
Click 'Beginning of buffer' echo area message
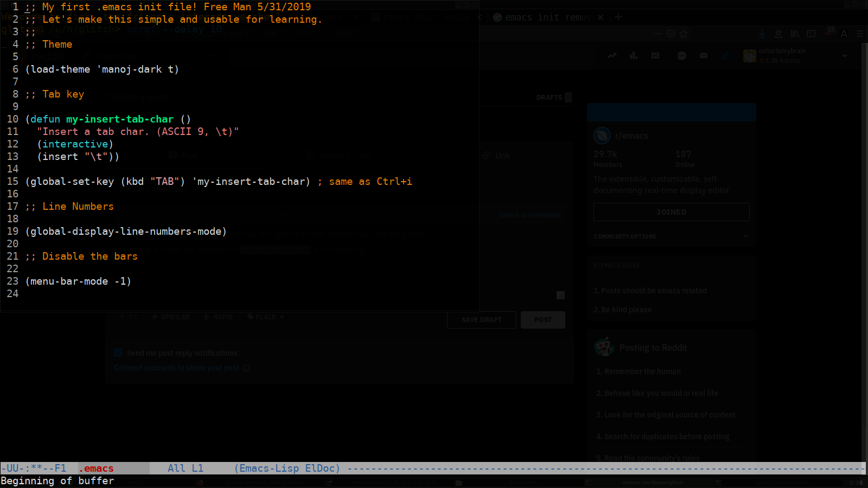click(58, 481)
